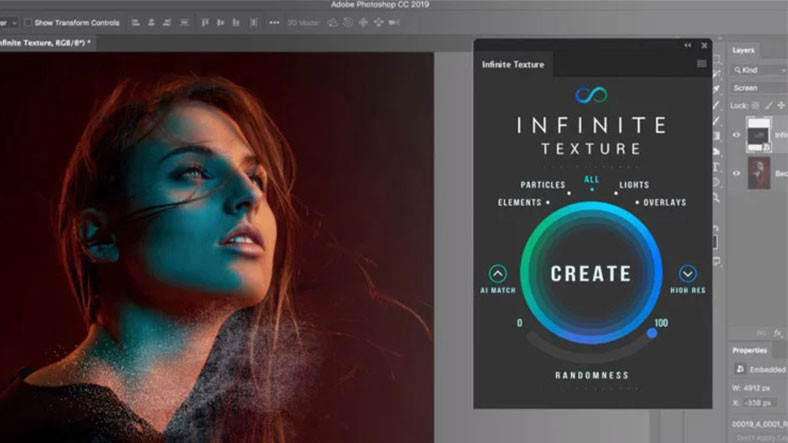Click the 3D roll mode icon
The width and height of the screenshot is (788, 443).
(x=348, y=23)
